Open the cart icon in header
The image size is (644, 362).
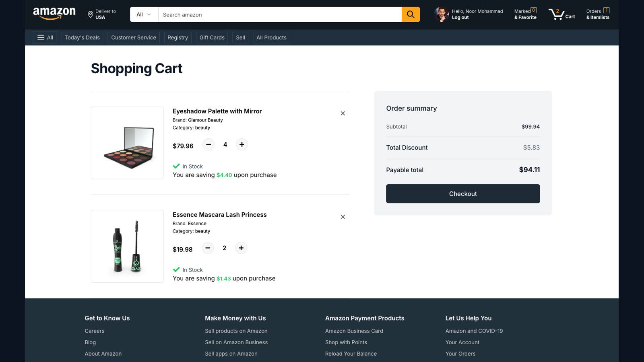tap(562, 14)
